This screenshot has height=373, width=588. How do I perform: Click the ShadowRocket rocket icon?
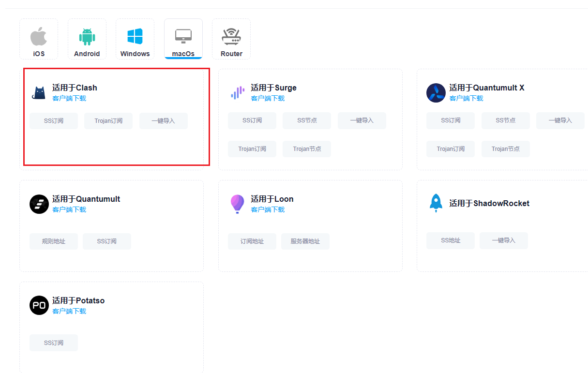436,203
